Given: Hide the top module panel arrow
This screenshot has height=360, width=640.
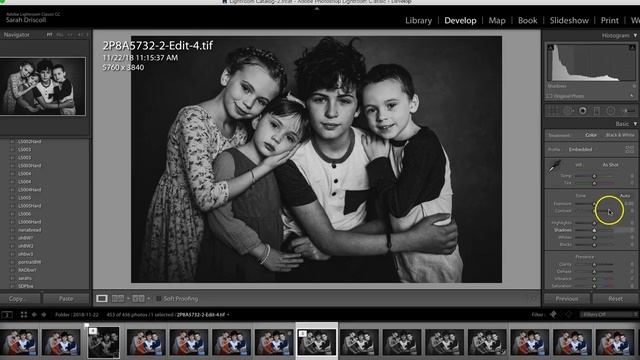Looking at the screenshot, I should point(317,8).
